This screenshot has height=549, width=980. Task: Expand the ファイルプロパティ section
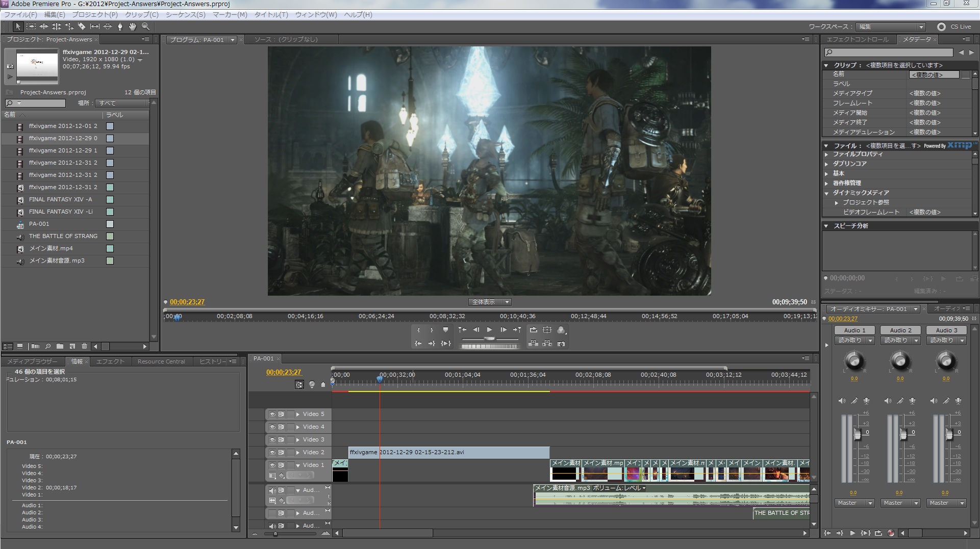click(x=826, y=154)
